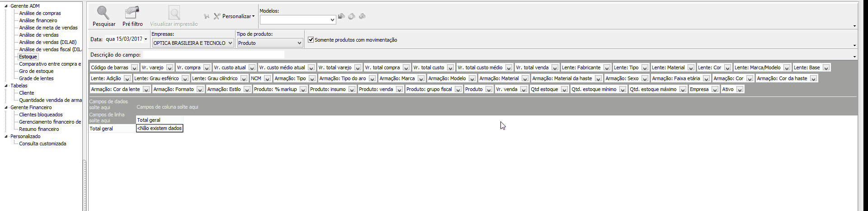Viewport: 868px width, 211px height.
Task: Collapse the Gerente Financeiro tree node
Action: 6,107
